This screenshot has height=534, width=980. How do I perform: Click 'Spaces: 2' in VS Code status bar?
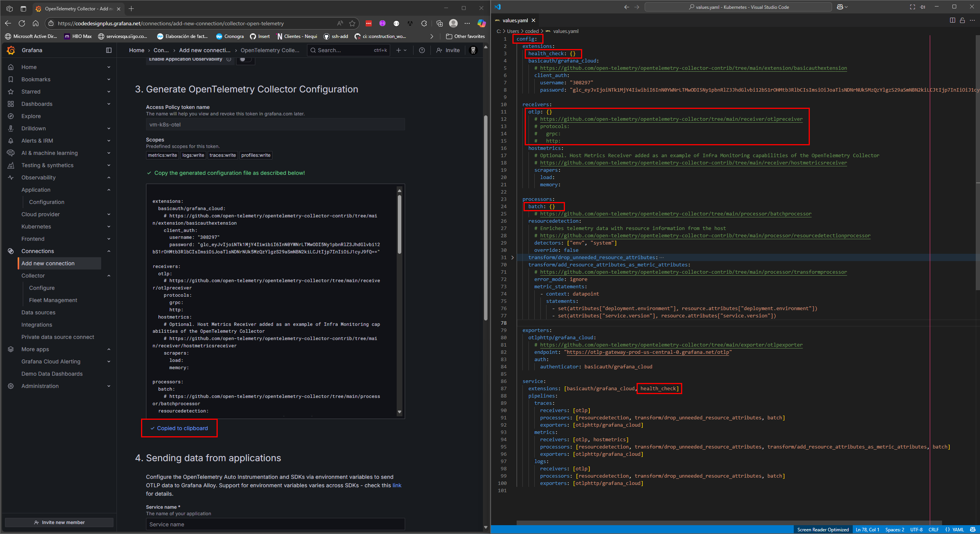(895, 529)
